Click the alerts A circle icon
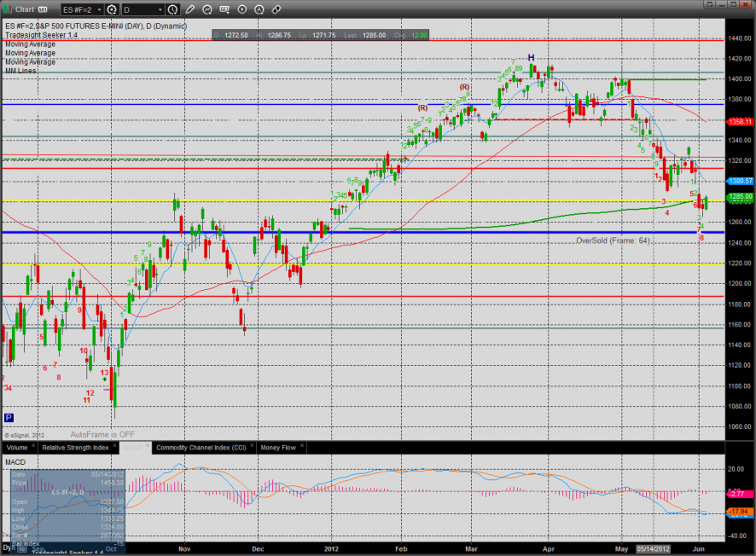The height and width of the screenshot is (556, 756). pos(259,9)
